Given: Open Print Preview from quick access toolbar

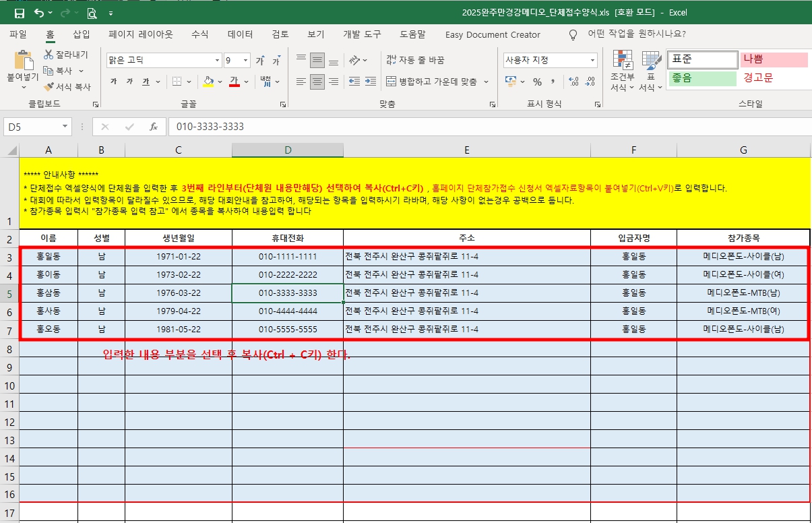Looking at the screenshot, I should [92, 13].
